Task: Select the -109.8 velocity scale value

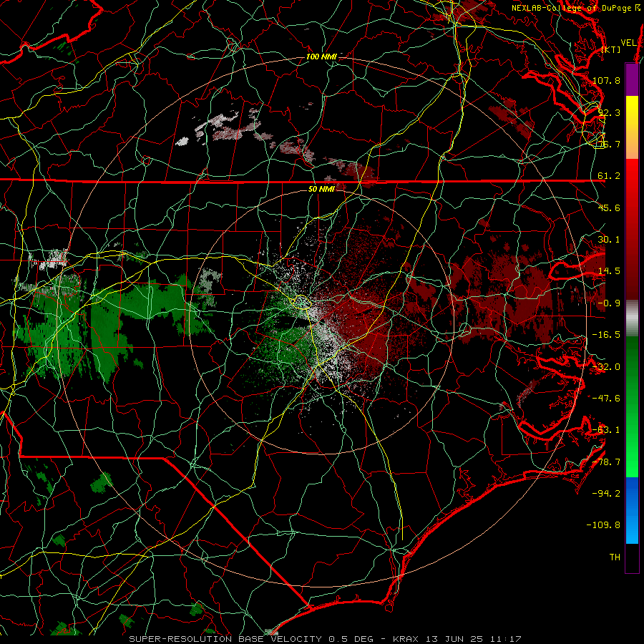Action: point(603,525)
